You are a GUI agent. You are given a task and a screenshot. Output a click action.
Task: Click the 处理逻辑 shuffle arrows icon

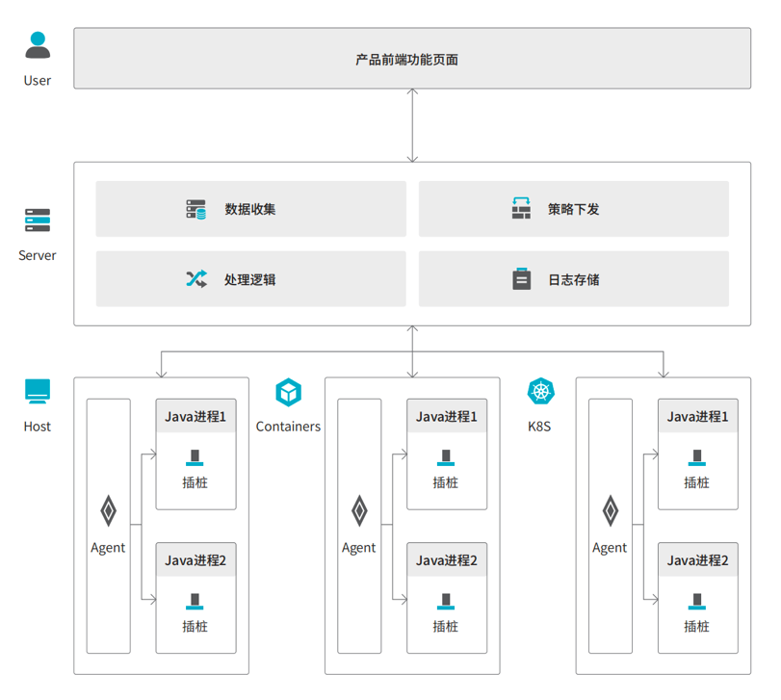[196, 279]
